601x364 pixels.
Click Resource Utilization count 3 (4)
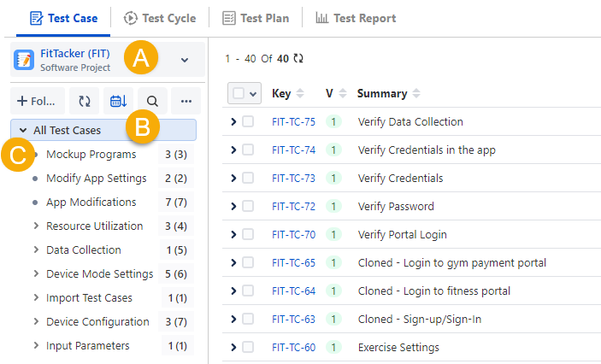pos(176,226)
